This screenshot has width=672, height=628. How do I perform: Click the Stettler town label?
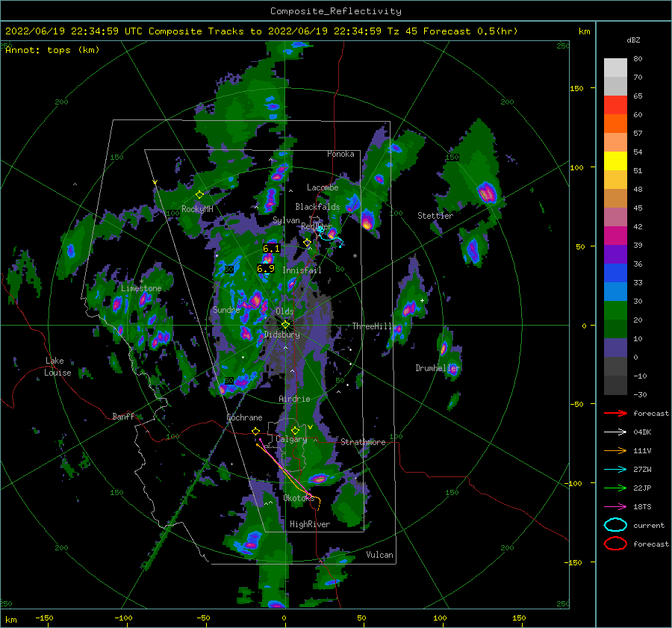pos(435,216)
